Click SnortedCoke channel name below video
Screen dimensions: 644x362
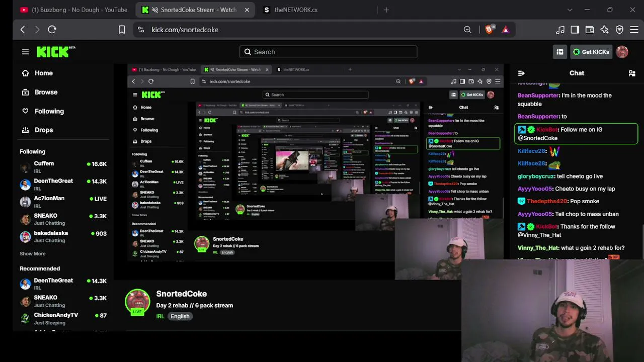pos(182,294)
